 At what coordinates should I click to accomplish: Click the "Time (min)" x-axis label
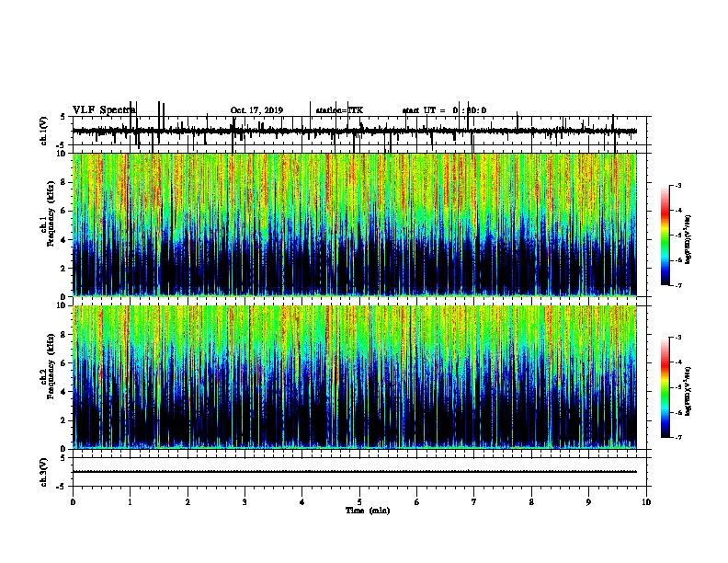pyautogui.click(x=368, y=511)
